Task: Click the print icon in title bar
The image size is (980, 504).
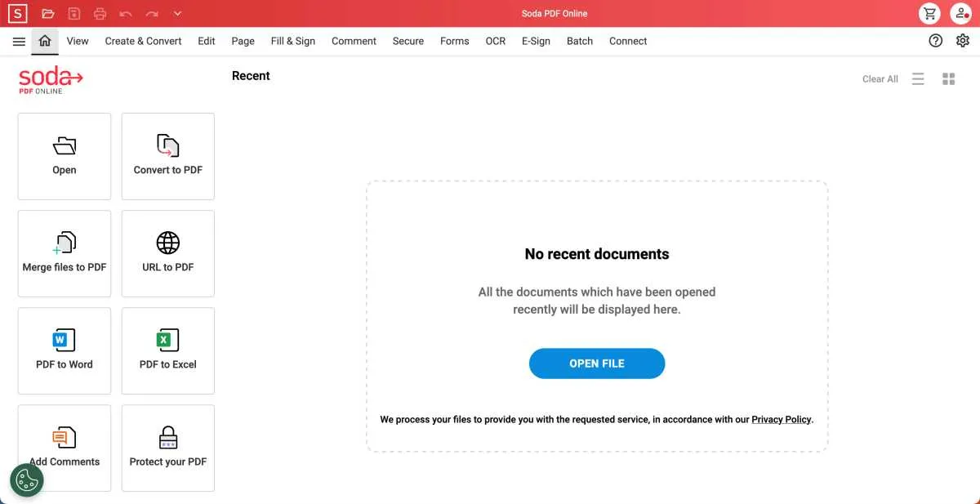Action: click(x=100, y=13)
